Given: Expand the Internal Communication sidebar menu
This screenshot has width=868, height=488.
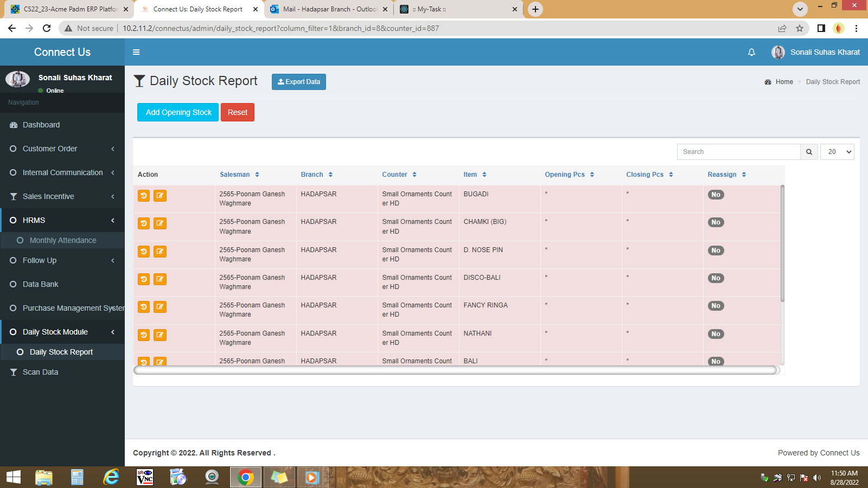Looking at the screenshot, I should pos(62,172).
